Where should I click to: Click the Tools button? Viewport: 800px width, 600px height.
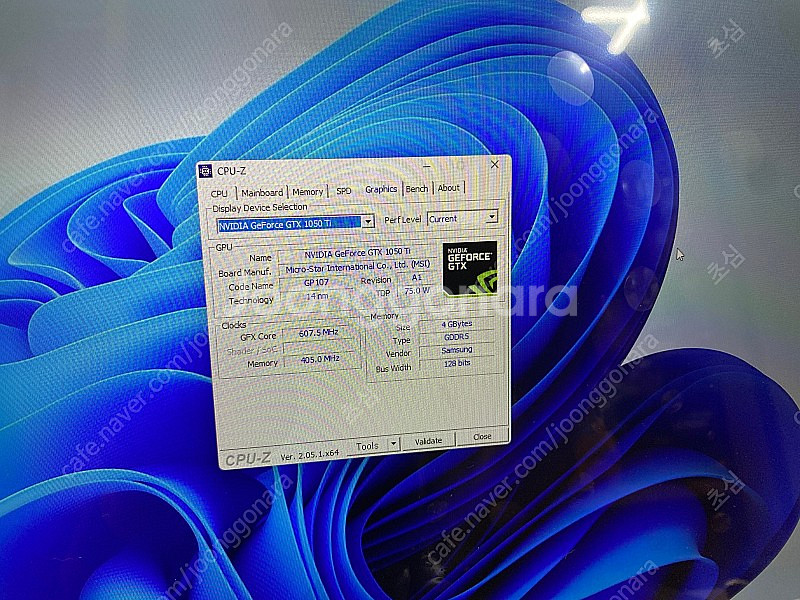pyautogui.click(x=367, y=446)
